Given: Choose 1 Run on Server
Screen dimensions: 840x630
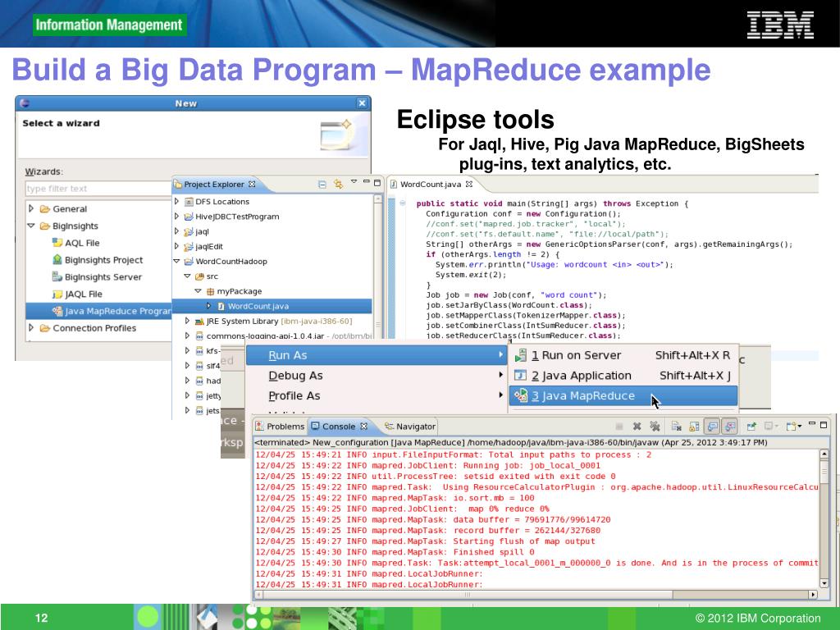Looking at the screenshot, I should [623, 355].
